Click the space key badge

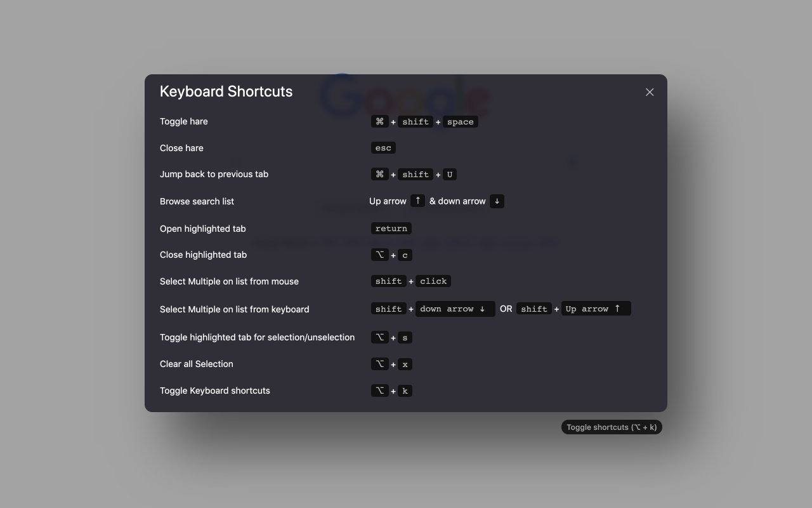(461, 122)
